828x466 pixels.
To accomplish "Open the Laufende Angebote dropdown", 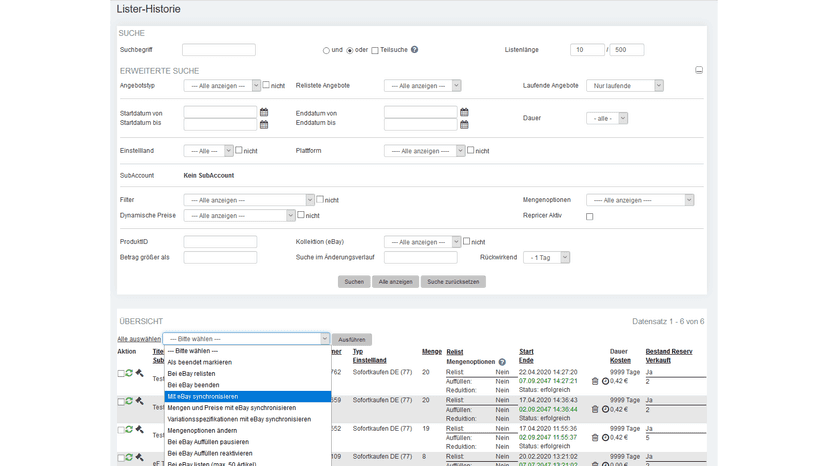I will click(625, 86).
